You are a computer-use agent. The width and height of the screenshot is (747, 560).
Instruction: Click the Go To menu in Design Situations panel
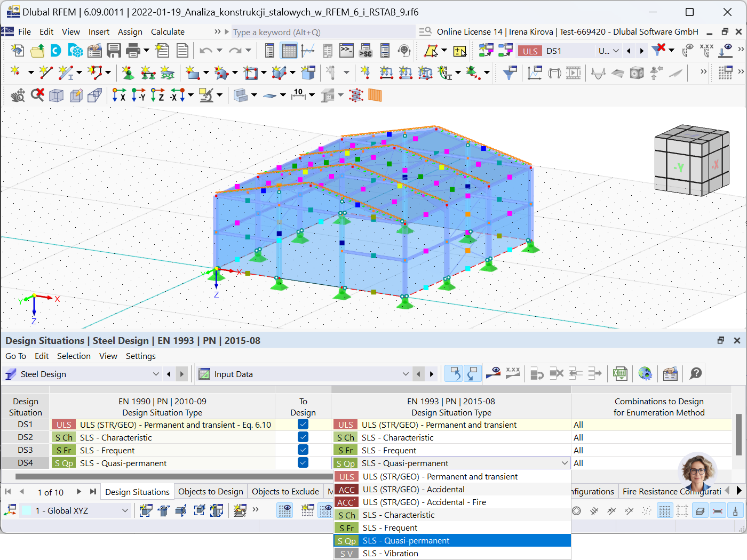[15, 356]
